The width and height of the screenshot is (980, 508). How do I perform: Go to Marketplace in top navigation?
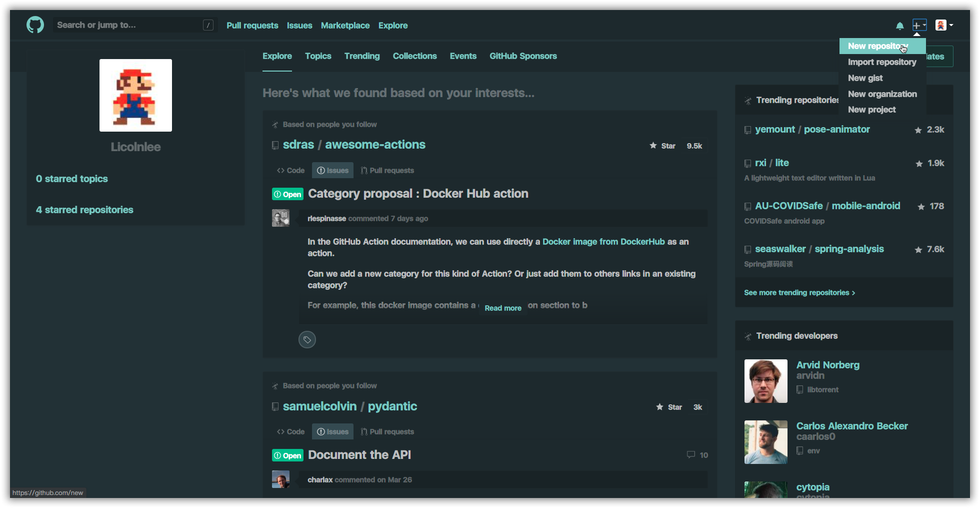[x=345, y=26]
